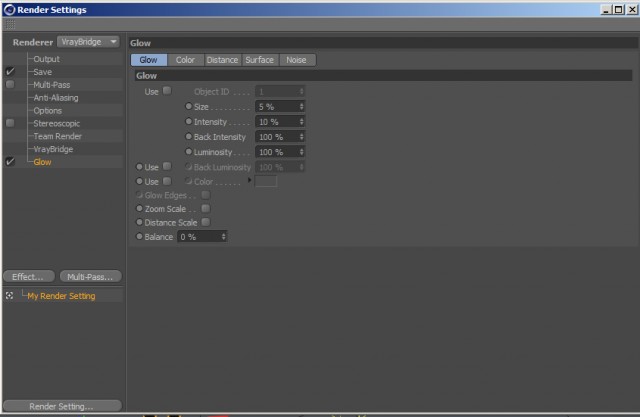Viewport: 640px width, 417px height.
Task: Click the grip handle icon below title bar
Action: click(10, 25)
